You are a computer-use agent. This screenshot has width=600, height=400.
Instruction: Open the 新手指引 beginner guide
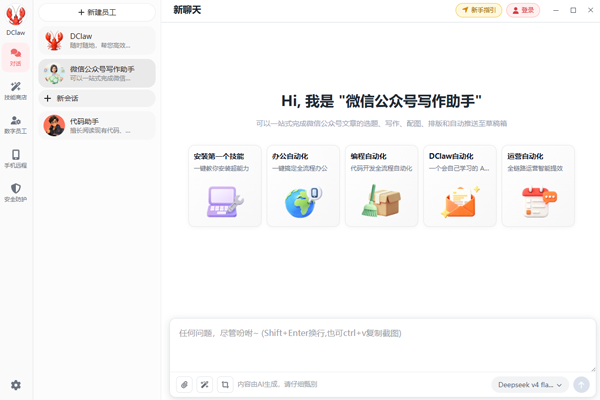pyautogui.click(x=478, y=10)
